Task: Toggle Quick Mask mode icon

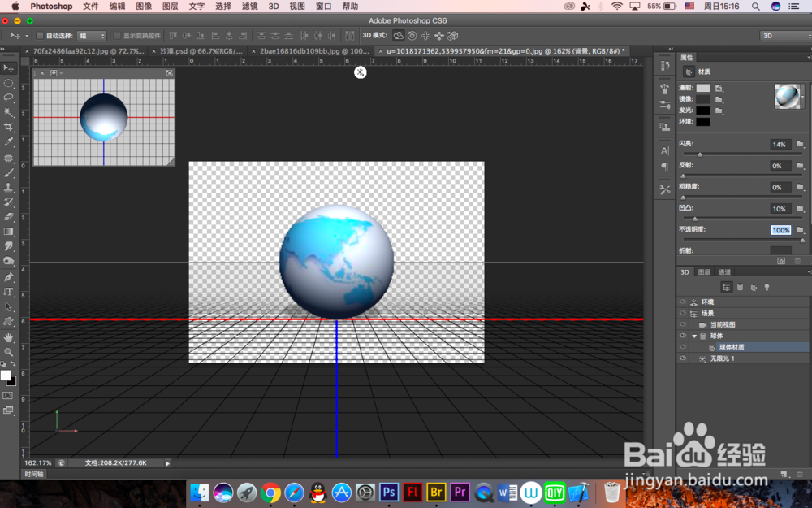Action: pyautogui.click(x=8, y=396)
